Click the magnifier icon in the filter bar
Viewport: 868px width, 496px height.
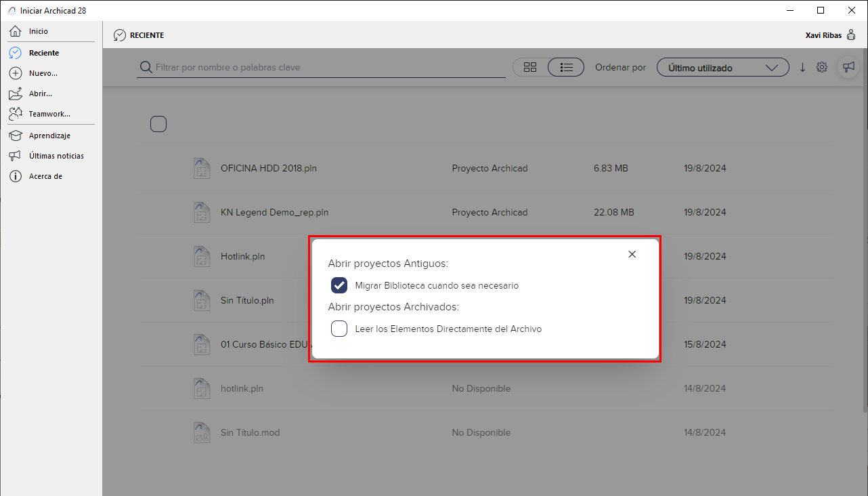(x=146, y=67)
